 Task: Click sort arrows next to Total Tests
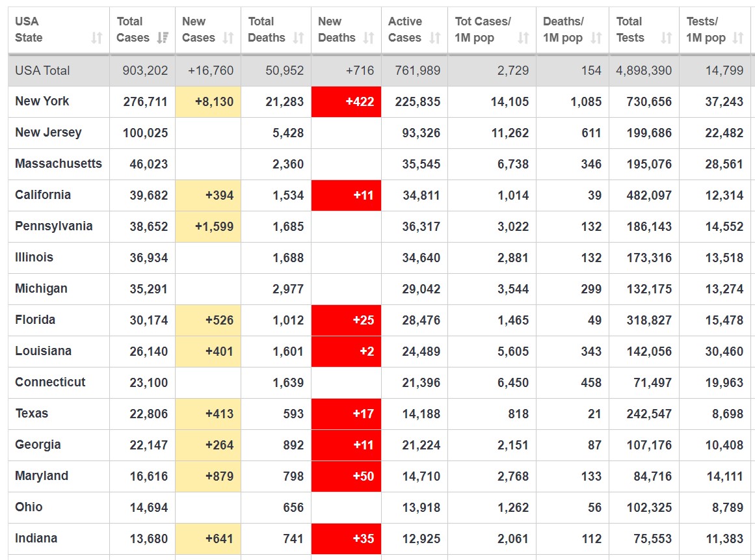point(667,38)
